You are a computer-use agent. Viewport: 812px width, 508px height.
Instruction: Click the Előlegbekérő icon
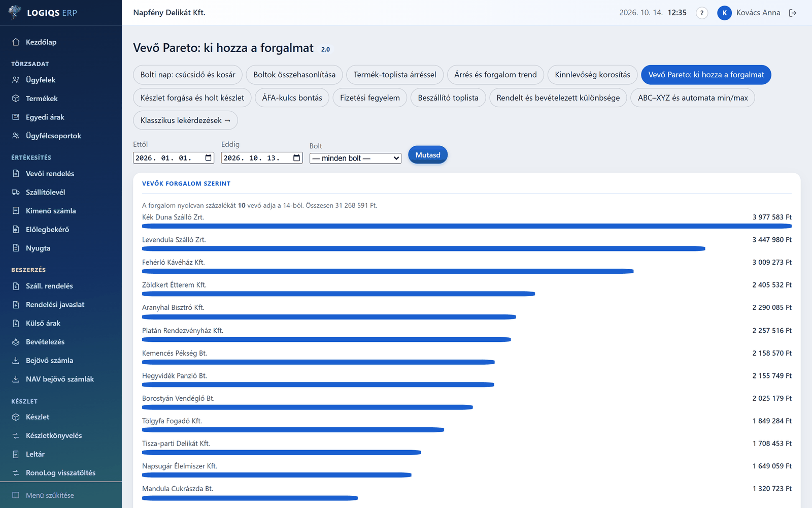16,230
